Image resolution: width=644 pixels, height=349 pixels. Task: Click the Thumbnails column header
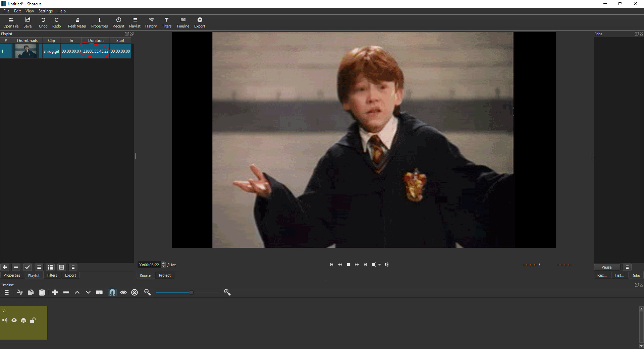click(27, 41)
